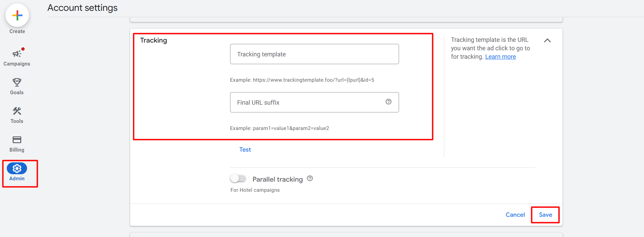Open Goals via the trophy icon
The width and height of the screenshot is (644, 237).
pyautogui.click(x=17, y=82)
